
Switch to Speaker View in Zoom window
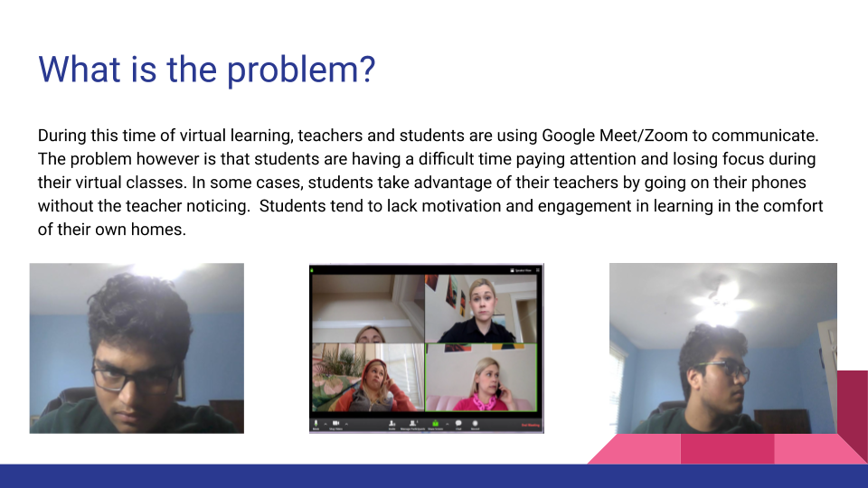[521, 270]
